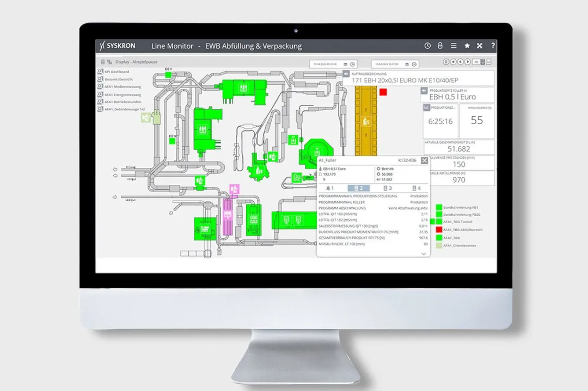
Task: Click the lock icon in top bar
Action: [x=440, y=46]
